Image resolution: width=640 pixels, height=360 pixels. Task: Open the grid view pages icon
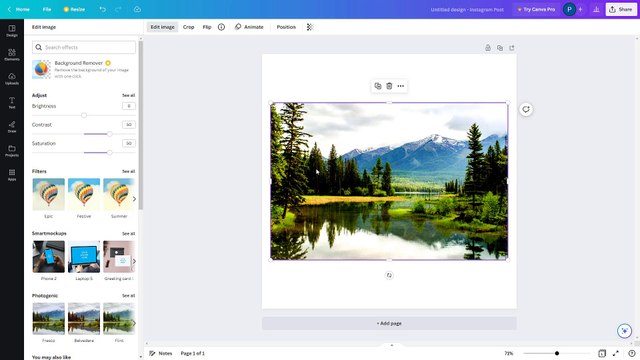[602, 353]
